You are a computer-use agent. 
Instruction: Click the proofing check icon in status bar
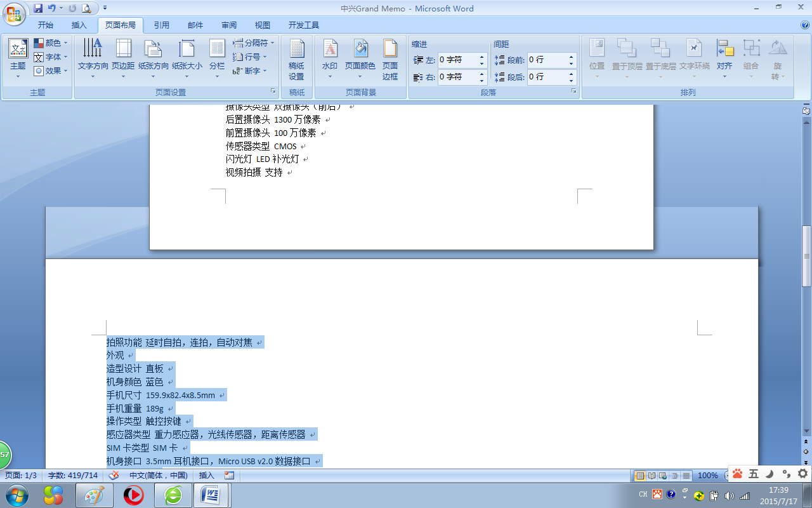pos(114,476)
